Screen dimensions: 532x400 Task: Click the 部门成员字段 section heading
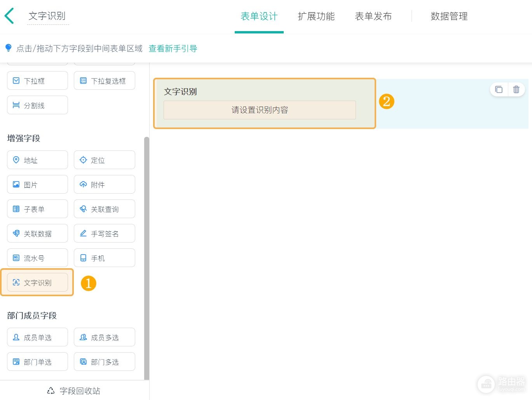tap(32, 316)
